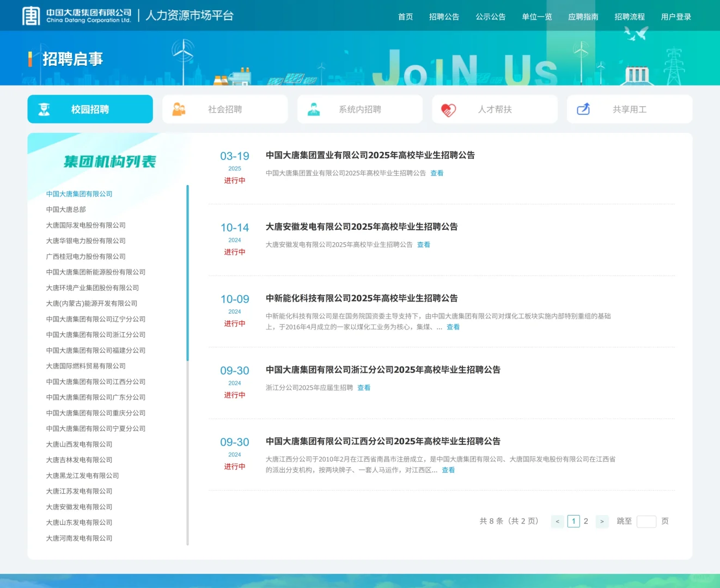This screenshot has width=720, height=588.
Task: Select 大唐(内蒙古)能源开发有限公司 in organization list
Action: 92,304
